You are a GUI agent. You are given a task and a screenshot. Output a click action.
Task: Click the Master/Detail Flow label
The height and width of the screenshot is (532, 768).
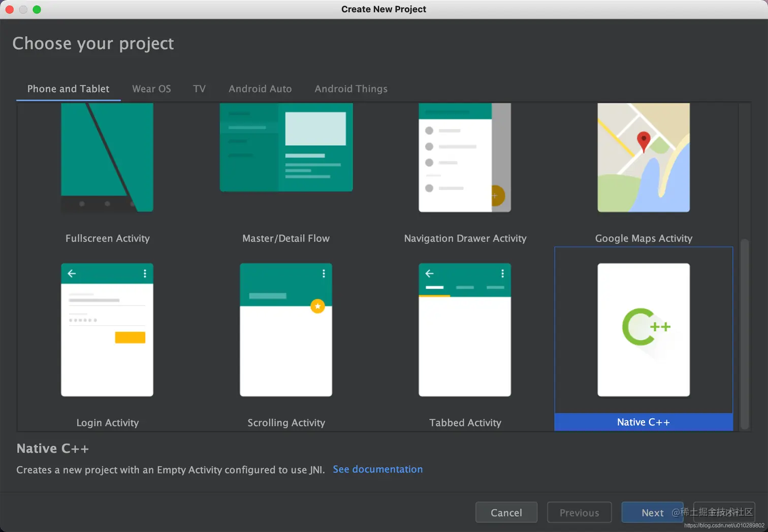coord(286,238)
